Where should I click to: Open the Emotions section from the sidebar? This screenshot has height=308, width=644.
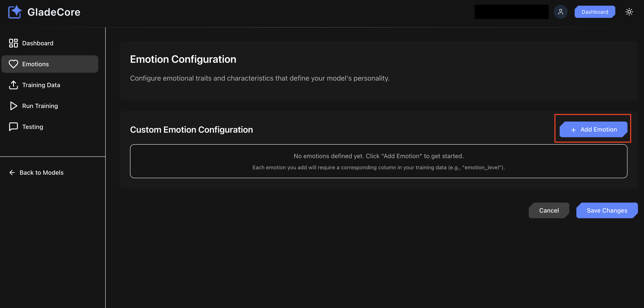tap(35, 64)
